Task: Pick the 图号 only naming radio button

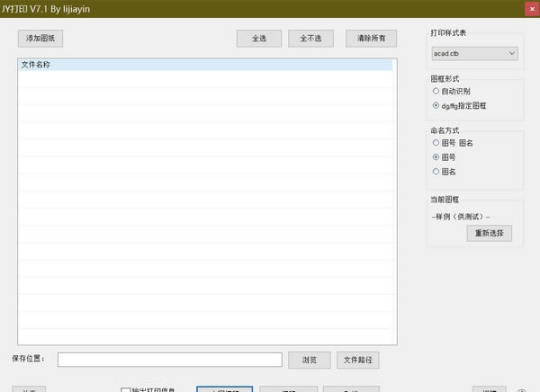Action: (436, 156)
